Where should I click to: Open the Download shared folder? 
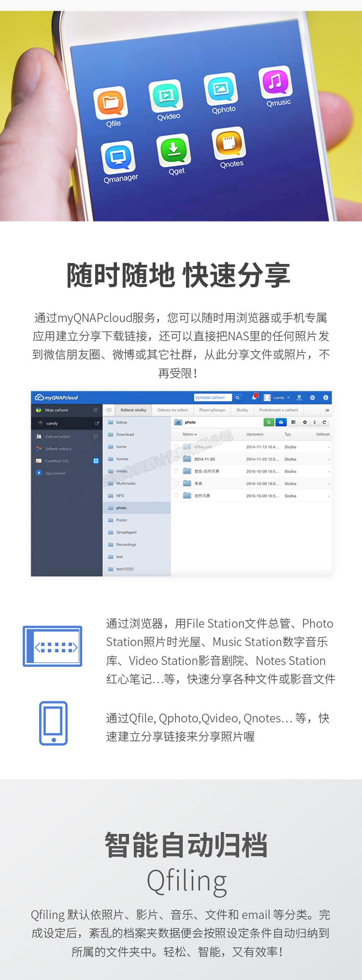137,434
